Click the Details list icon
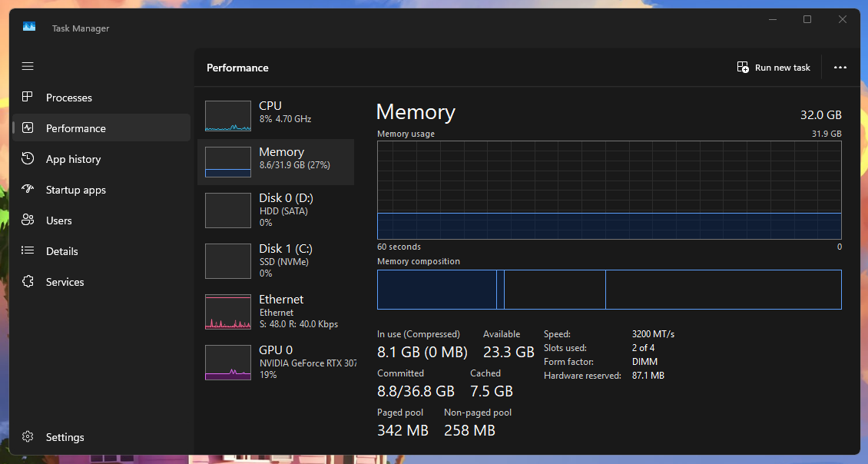Image resolution: width=868 pixels, height=464 pixels. [x=28, y=251]
